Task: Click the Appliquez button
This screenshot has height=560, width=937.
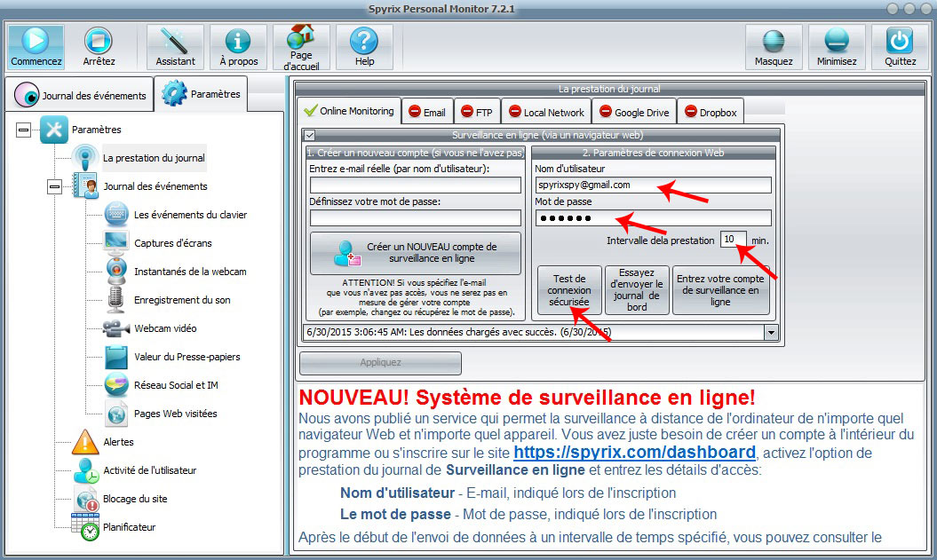Action: point(381,362)
